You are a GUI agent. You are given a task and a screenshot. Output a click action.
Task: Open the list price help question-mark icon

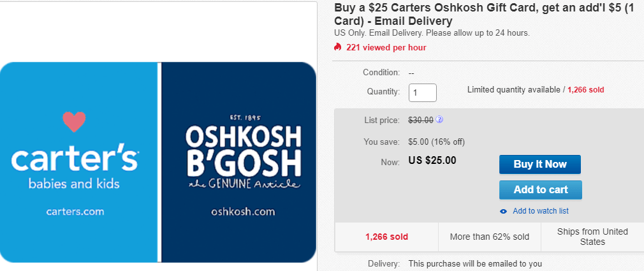(x=439, y=120)
